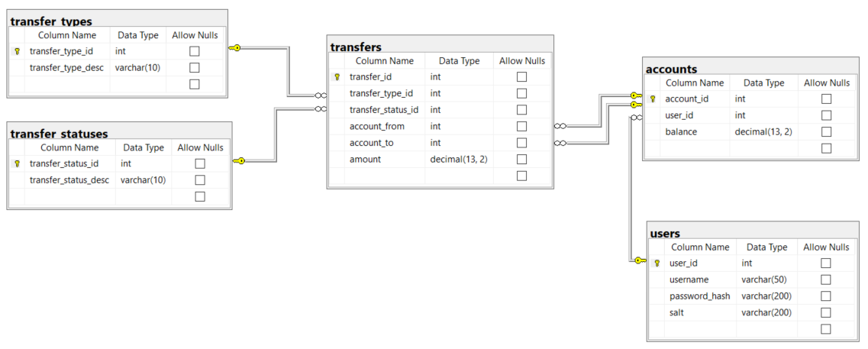This screenshot has width=868, height=349.
Task: Click the primary key icon beside user_id in users
Action: click(x=657, y=263)
